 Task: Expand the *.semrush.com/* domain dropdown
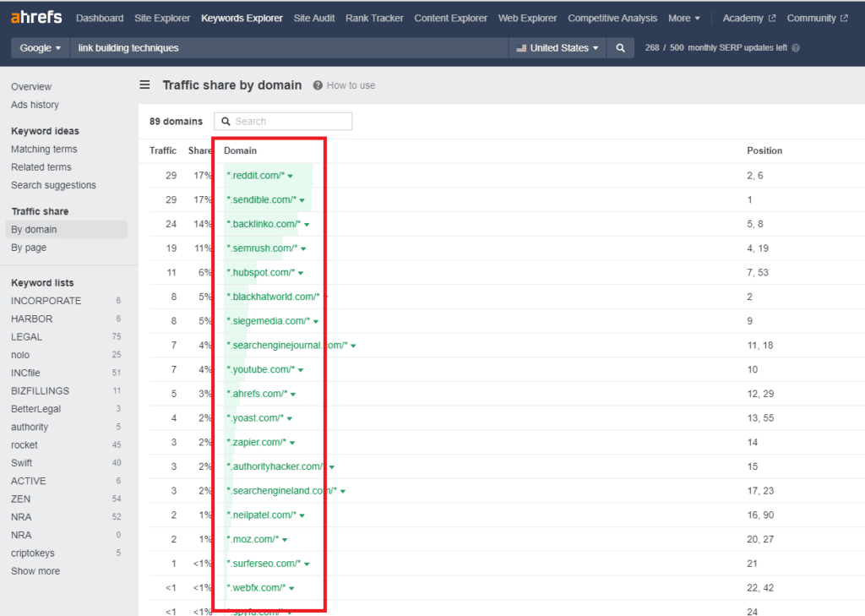tap(304, 249)
